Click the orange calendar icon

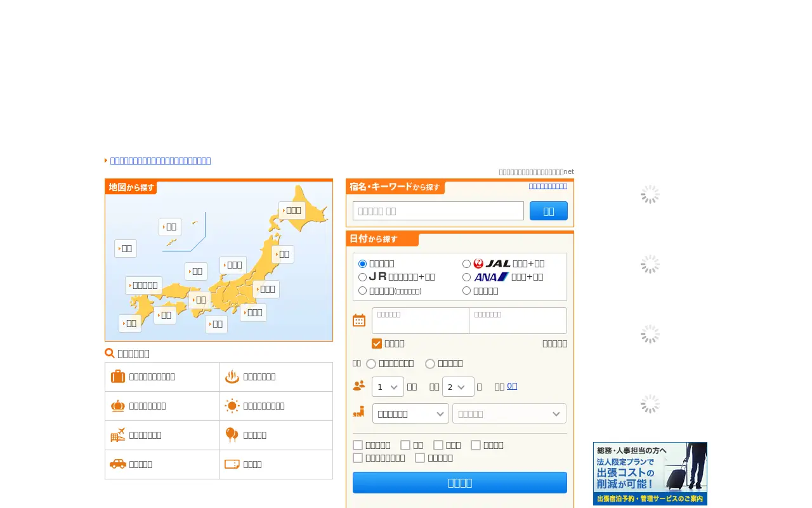[359, 320]
